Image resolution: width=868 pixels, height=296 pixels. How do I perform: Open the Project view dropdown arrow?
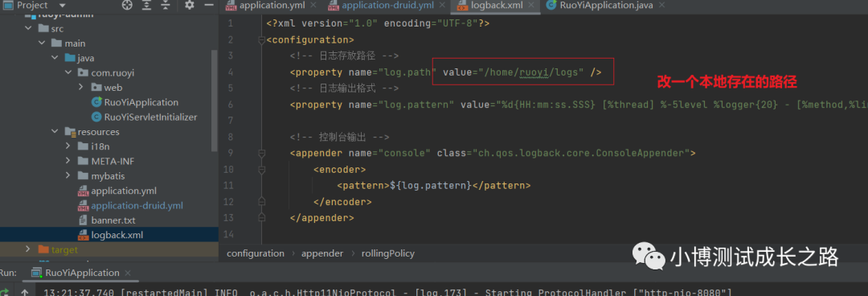tap(62, 6)
